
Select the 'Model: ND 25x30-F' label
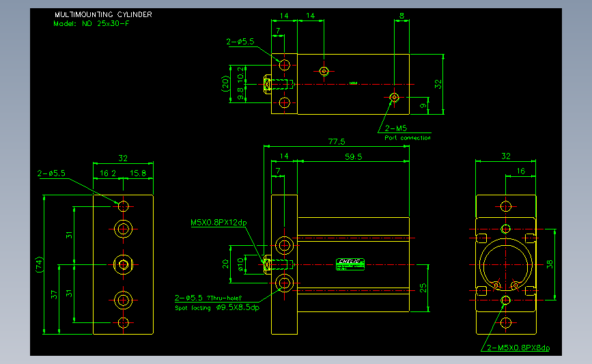click(x=91, y=23)
